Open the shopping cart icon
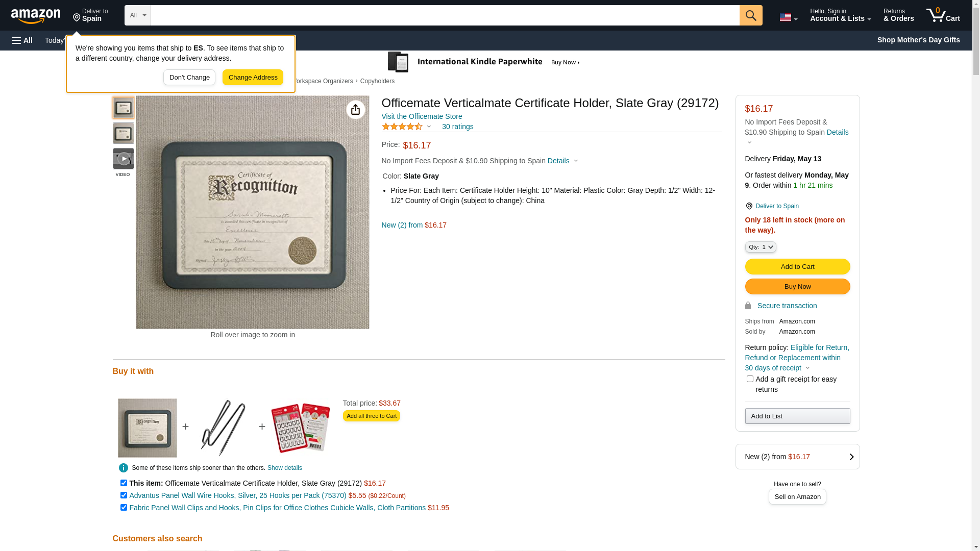The height and width of the screenshot is (551, 980). tap(943, 15)
